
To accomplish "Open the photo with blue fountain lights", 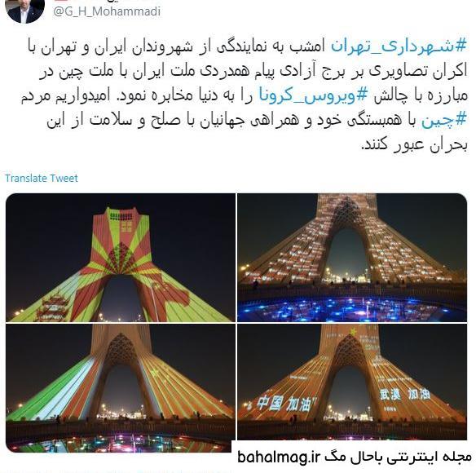I will pos(352,258).
